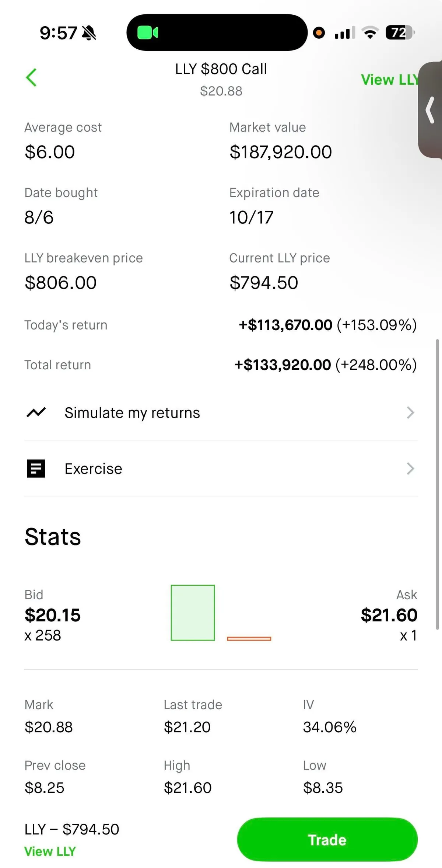Tap the orange ask size bar
442x868 pixels.
(249, 638)
